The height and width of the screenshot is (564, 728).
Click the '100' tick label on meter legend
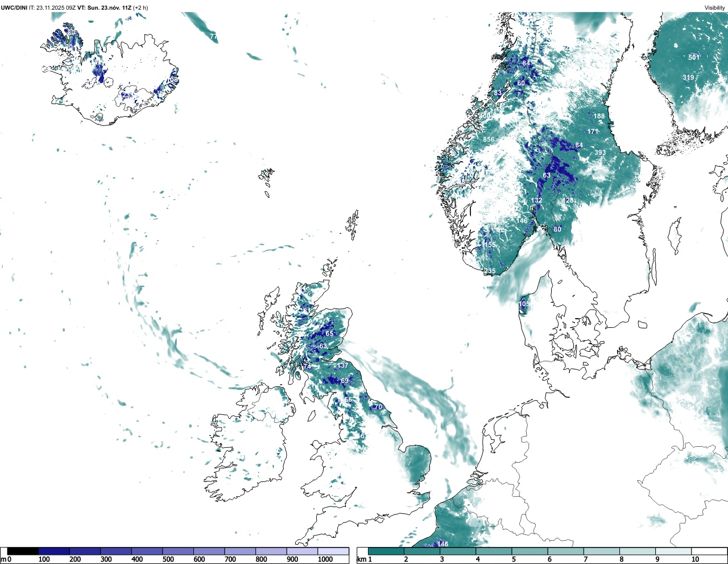[x=44, y=559]
